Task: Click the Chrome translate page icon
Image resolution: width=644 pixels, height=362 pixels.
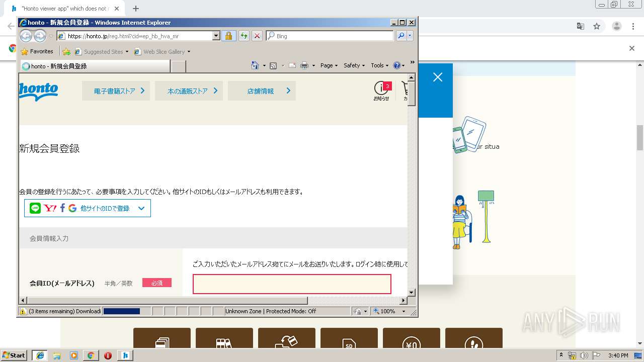Action: 581,26
